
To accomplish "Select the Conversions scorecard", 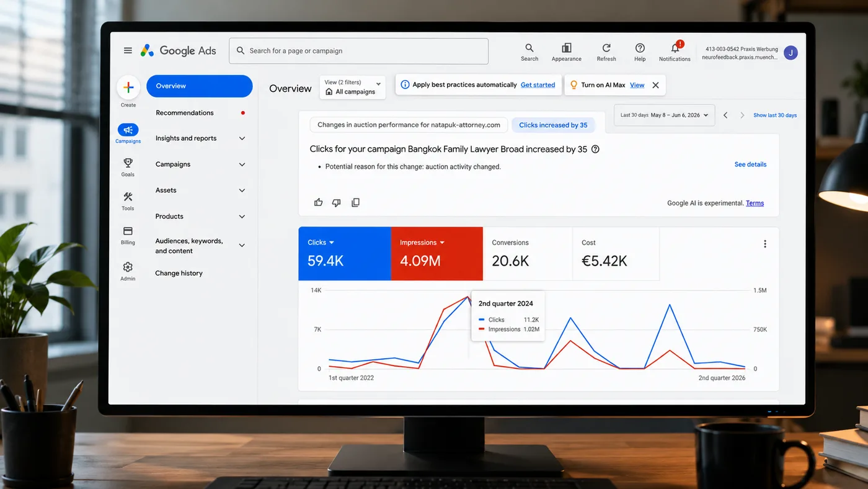I will pos(528,254).
